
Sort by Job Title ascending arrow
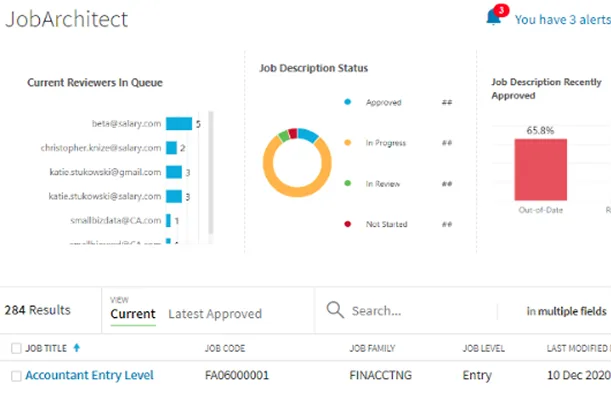(x=76, y=347)
